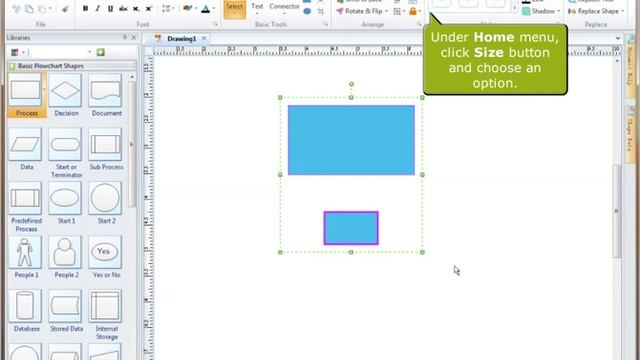Toggle Italic formatting
Screen dimensions: 640x360
click(x=98, y=9)
